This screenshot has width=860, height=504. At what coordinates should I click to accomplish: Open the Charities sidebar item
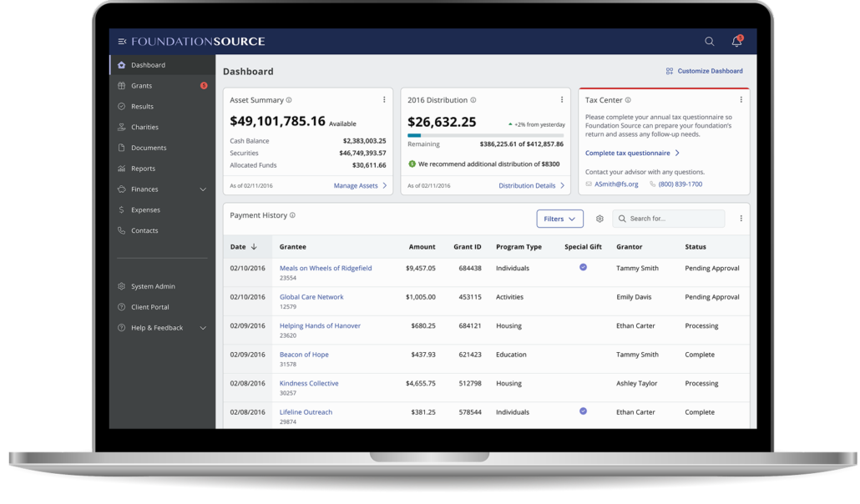(x=144, y=128)
